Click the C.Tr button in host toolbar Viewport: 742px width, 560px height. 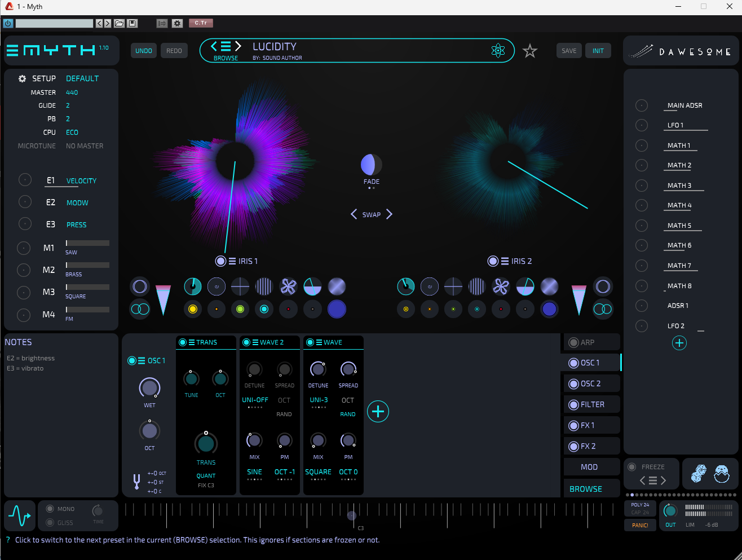[201, 23]
